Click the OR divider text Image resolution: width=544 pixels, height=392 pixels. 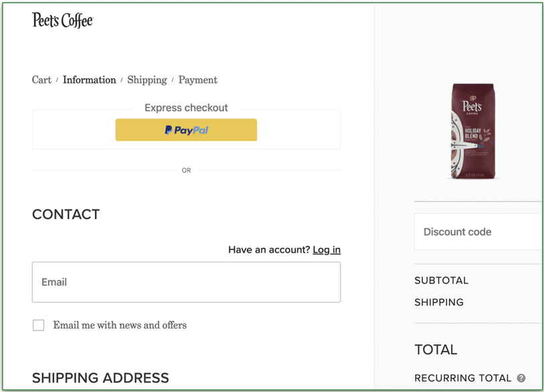186,170
